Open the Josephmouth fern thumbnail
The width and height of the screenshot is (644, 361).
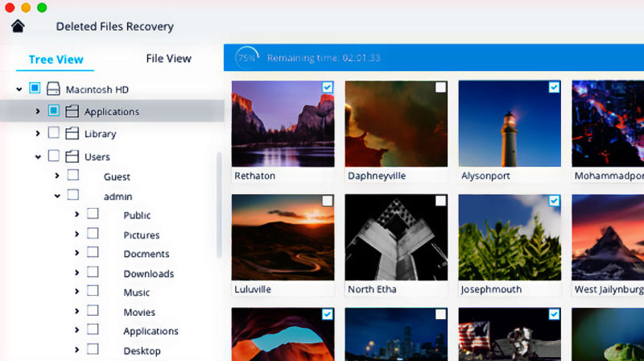click(x=510, y=237)
